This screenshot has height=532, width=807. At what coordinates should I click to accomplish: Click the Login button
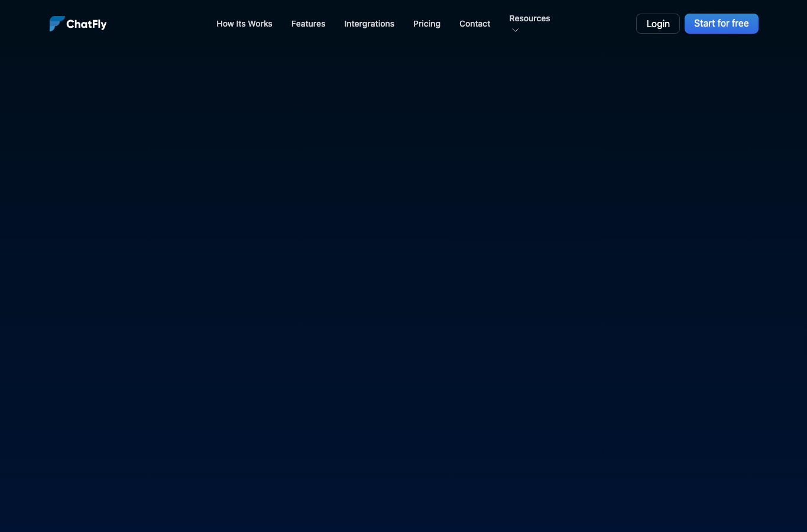pyautogui.click(x=658, y=24)
